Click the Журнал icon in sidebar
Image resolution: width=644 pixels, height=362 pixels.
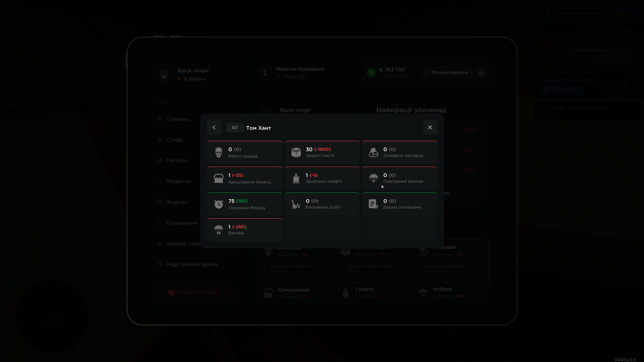pyautogui.click(x=160, y=202)
